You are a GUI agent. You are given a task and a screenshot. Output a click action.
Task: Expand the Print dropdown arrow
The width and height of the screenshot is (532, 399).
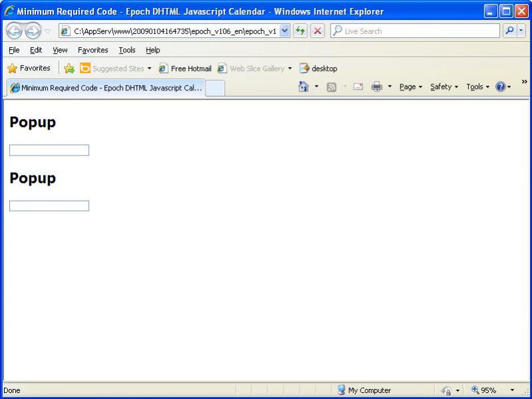point(390,87)
